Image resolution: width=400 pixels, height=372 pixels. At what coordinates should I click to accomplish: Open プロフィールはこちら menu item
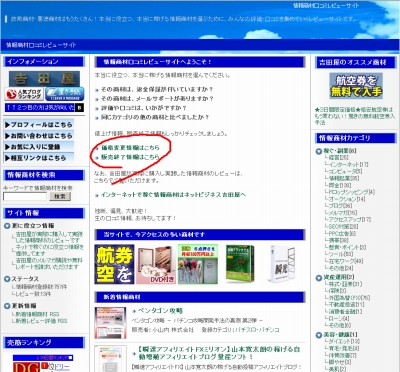(x=39, y=125)
